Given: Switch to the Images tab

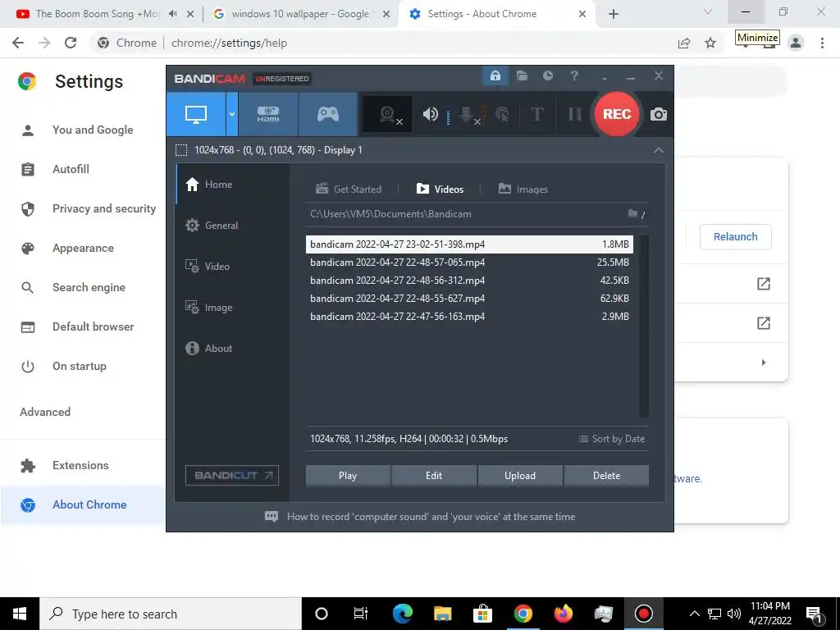Looking at the screenshot, I should (x=523, y=189).
